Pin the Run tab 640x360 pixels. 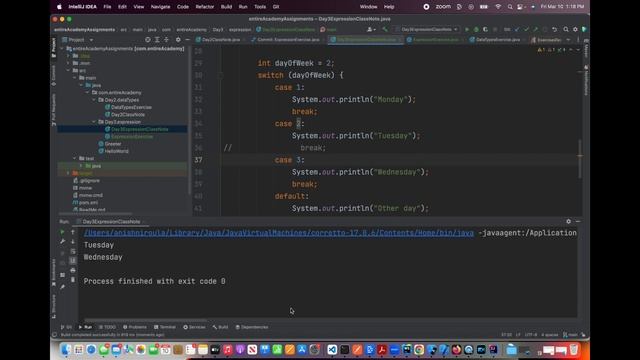(62, 287)
